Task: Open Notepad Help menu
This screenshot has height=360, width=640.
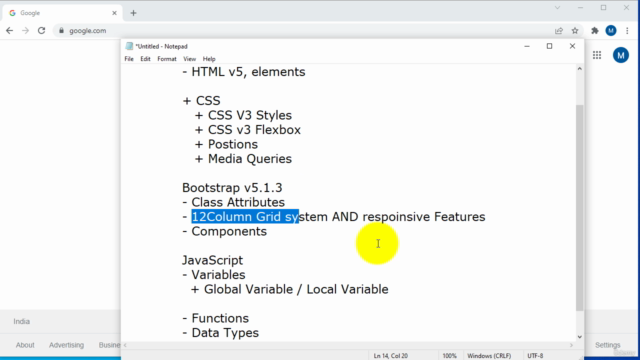Action: click(209, 59)
